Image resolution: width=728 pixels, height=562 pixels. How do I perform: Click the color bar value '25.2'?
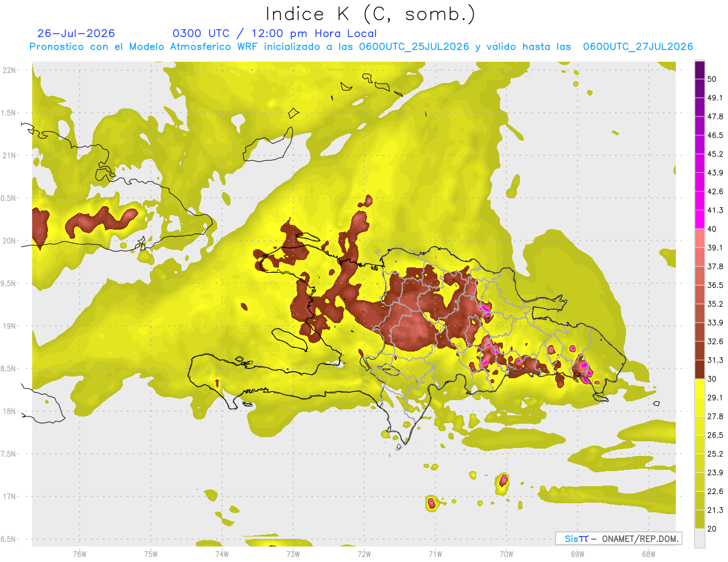[715, 453]
